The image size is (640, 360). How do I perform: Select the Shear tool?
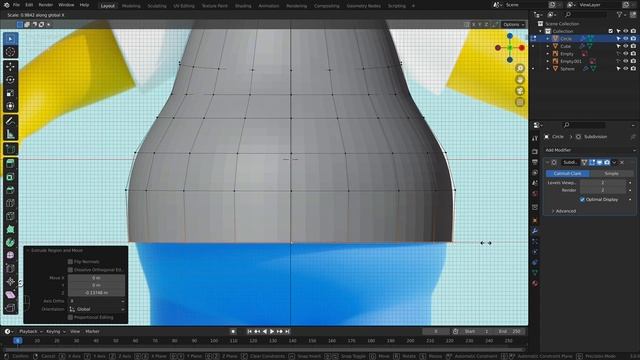10,295
